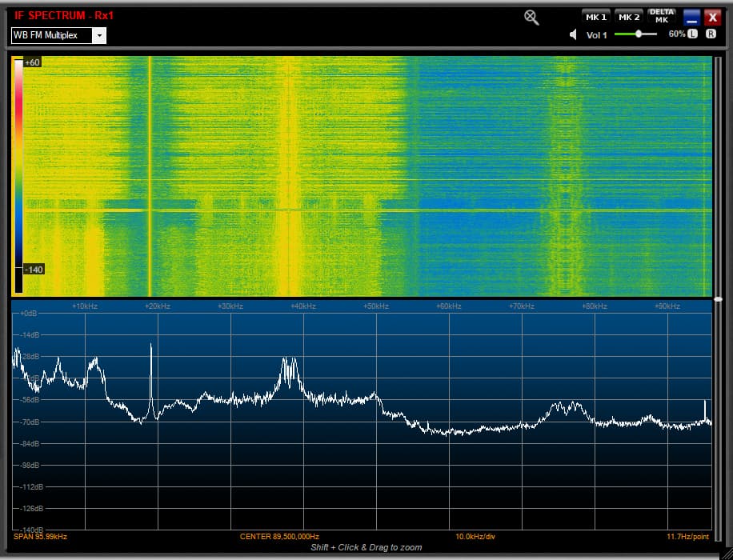This screenshot has height=560, width=733.
Task: Click the +40kHz frequency axis marker
Action: [303, 306]
